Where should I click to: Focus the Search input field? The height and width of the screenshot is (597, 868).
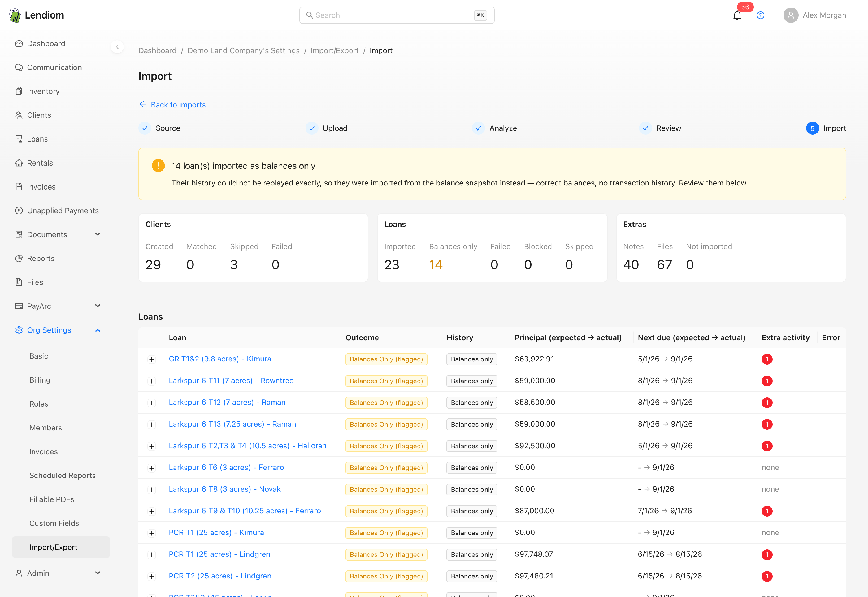click(397, 15)
